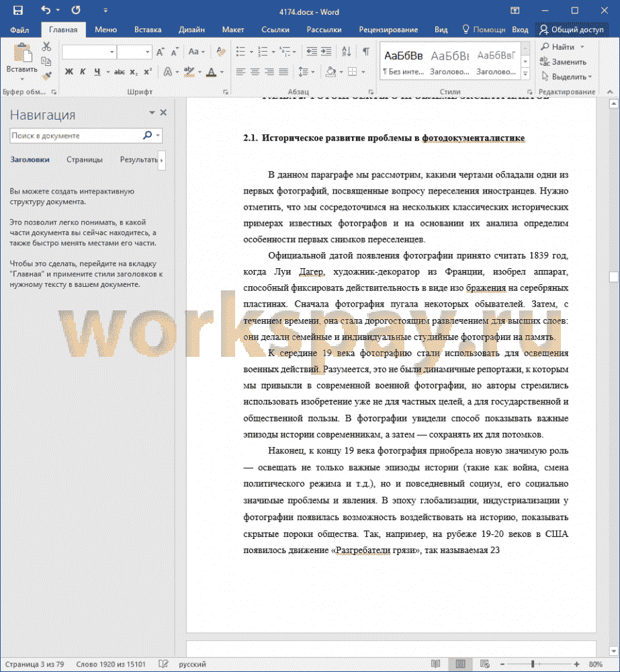Viewport: 620px width, 672px height.
Task: Click the Найти button
Action: 558,47
